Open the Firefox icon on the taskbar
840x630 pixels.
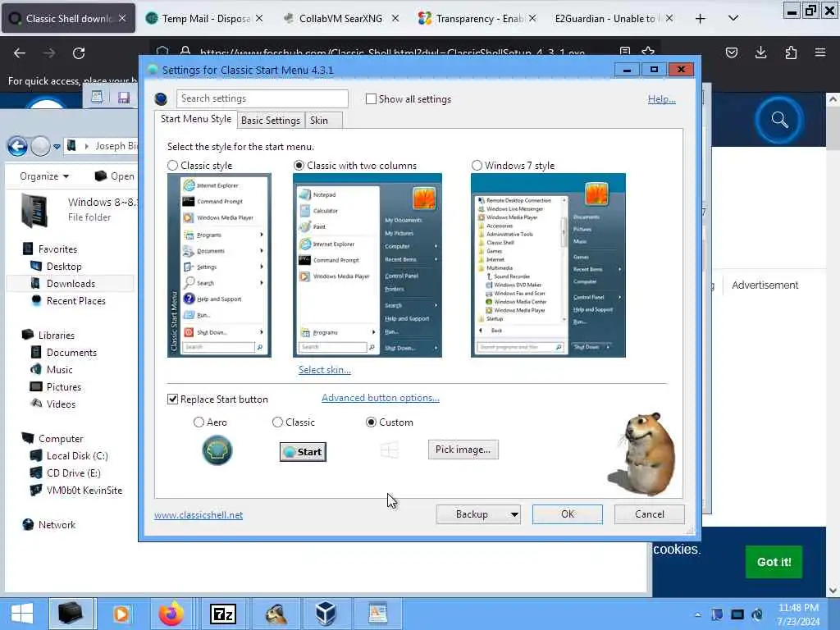tap(171, 614)
